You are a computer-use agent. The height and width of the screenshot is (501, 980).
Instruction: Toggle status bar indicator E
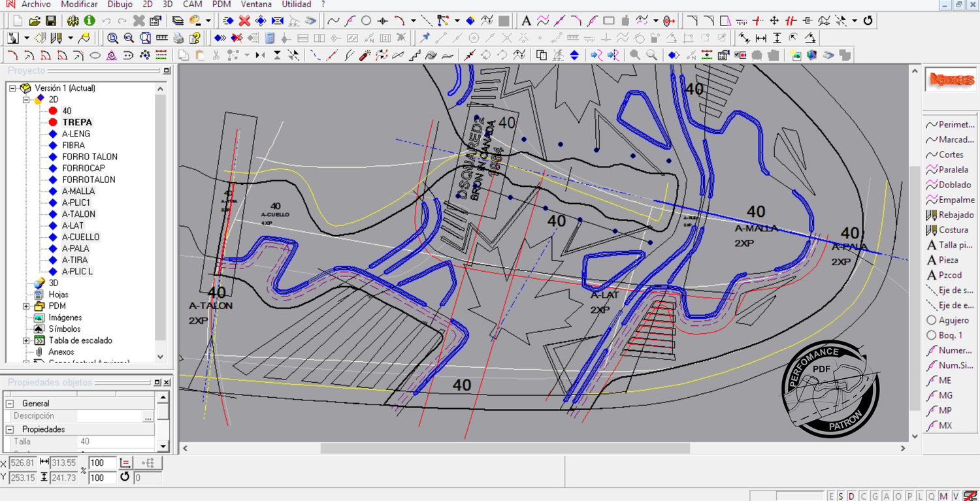(831, 496)
